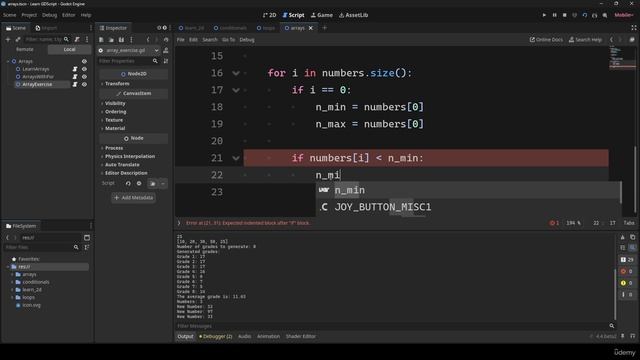Choose n_min autocomplete suggestion
This screenshot has width=640, height=360.
point(468,190)
